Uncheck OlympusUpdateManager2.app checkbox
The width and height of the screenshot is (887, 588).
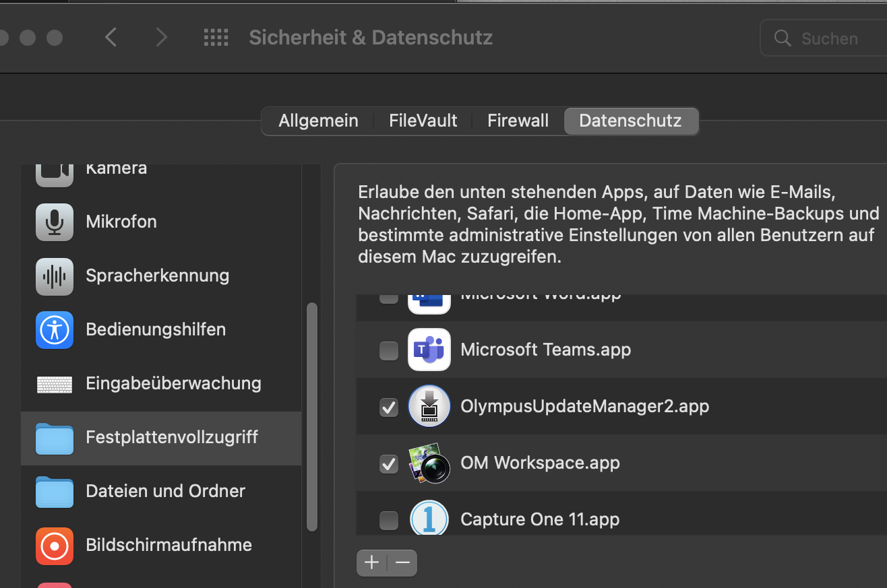pos(389,407)
